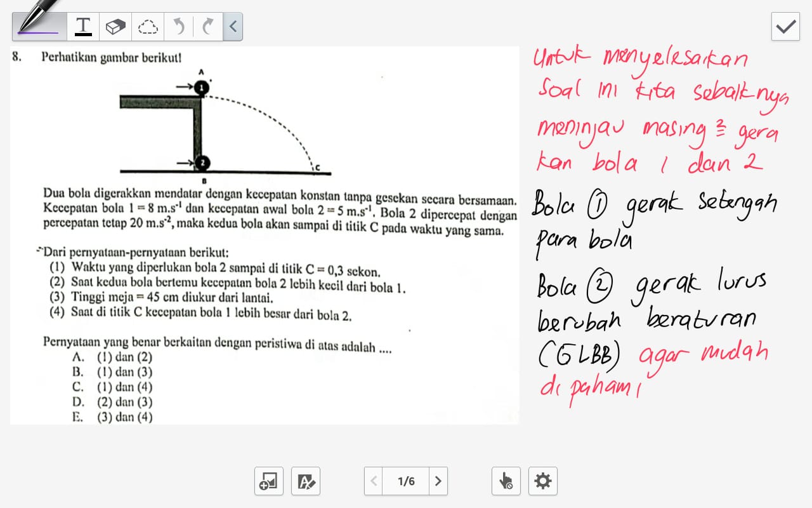The height and width of the screenshot is (508, 812).
Task: Select the text tool
Action: tap(83, 26)
